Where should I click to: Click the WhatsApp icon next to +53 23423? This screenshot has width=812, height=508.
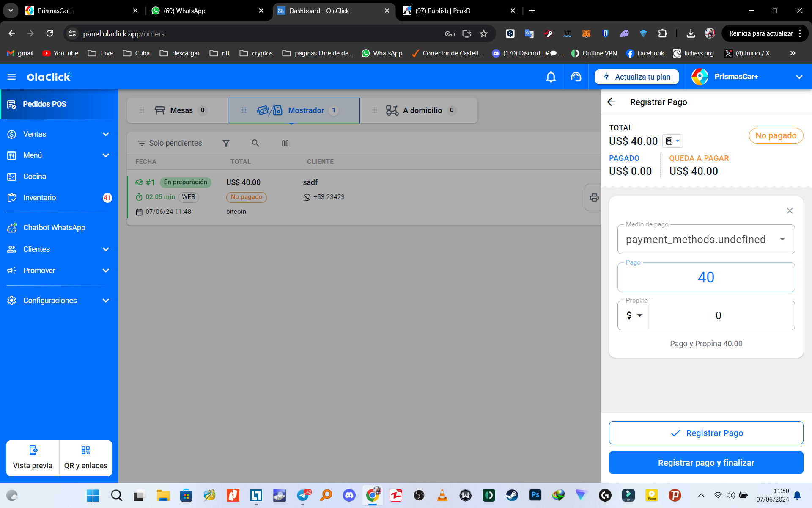[307, 197]
